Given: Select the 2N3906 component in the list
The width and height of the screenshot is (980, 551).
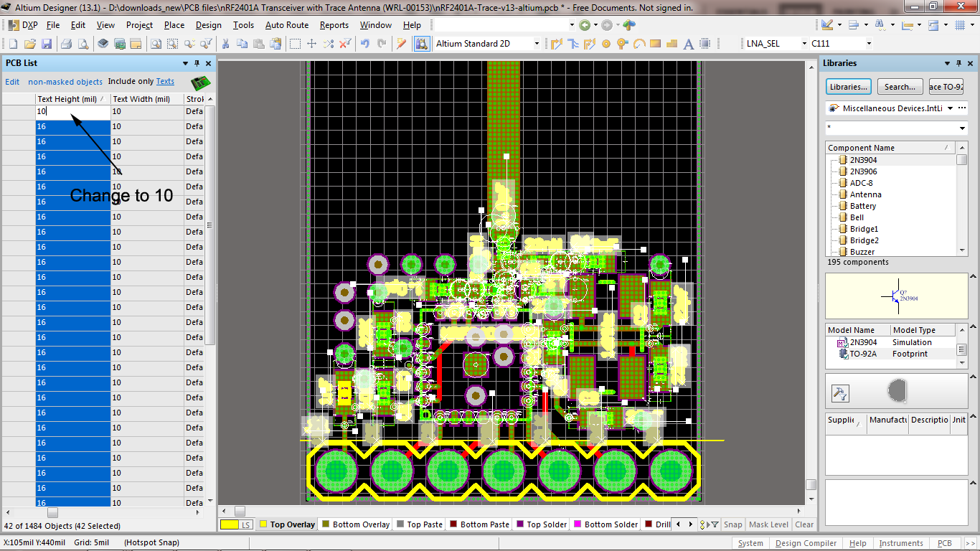Looking at the screenshot, I should coord(863,171).
